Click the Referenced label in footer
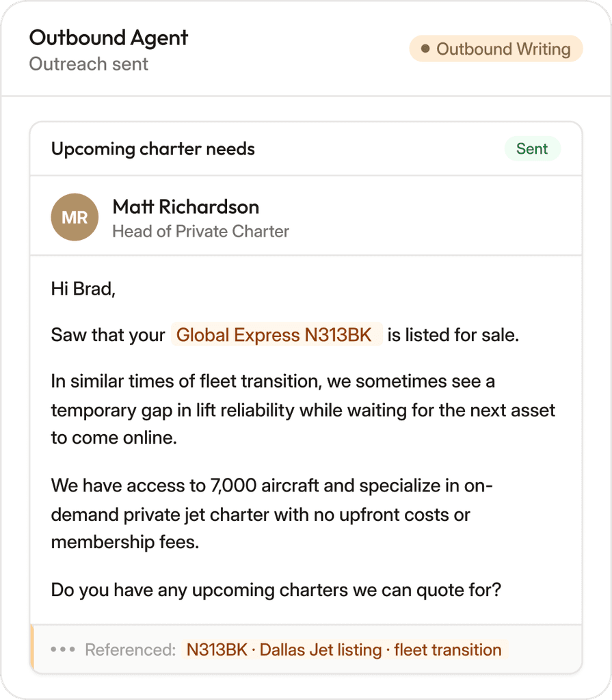The height and width of the screenshot is (700, 612). tap(131, 649)
